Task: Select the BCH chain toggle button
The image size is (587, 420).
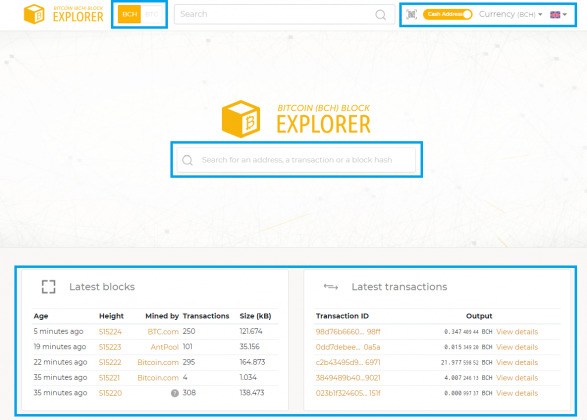Action: (x=130, y=14)
